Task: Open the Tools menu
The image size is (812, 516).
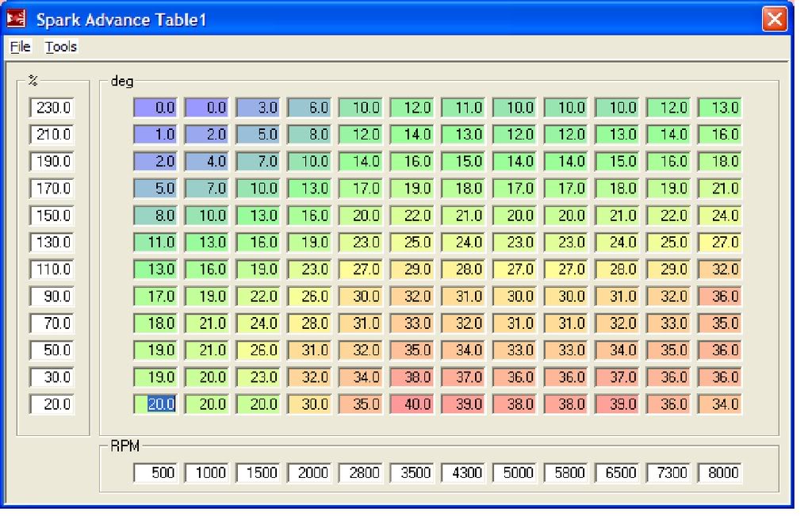Action: pyautogui.click(x=60, y=46)
